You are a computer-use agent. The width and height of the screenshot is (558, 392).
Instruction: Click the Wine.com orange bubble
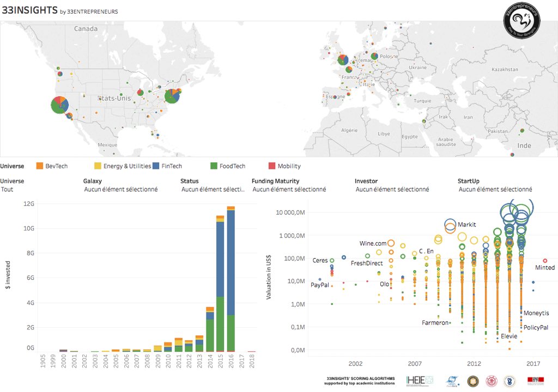coord(391,243)
